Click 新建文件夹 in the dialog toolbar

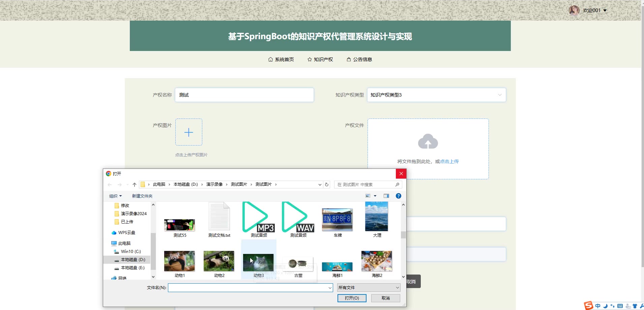[142, 196]
